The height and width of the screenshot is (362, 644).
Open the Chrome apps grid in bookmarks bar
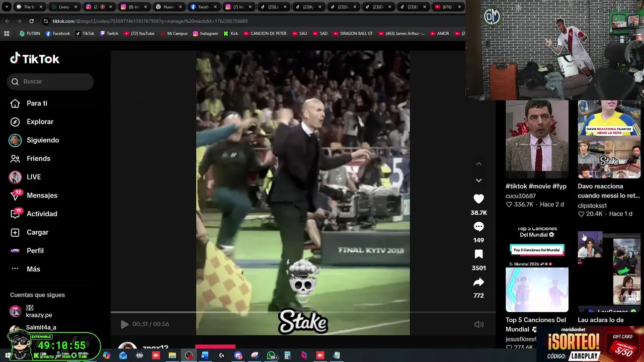(7, 34)
